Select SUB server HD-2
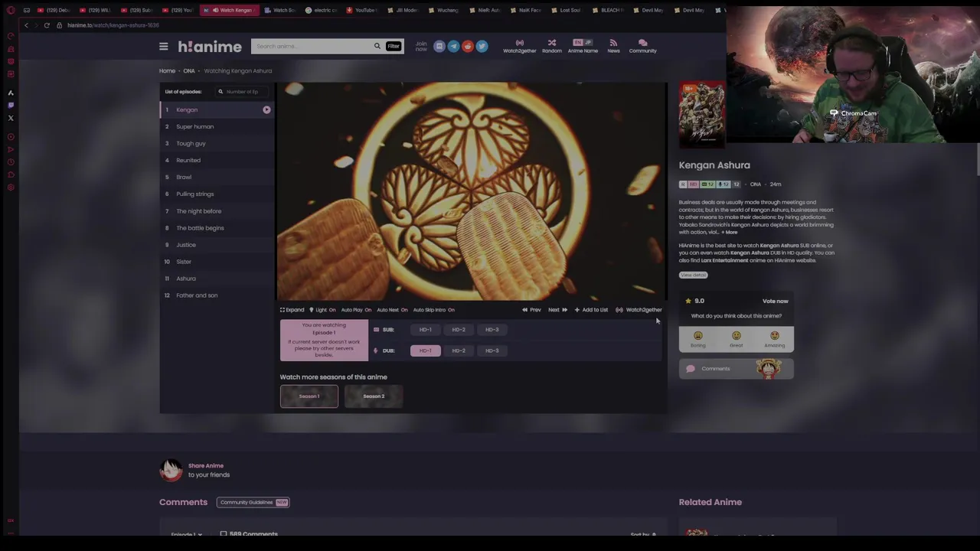Screen dimensions: 980x551 tap(459, 330)
